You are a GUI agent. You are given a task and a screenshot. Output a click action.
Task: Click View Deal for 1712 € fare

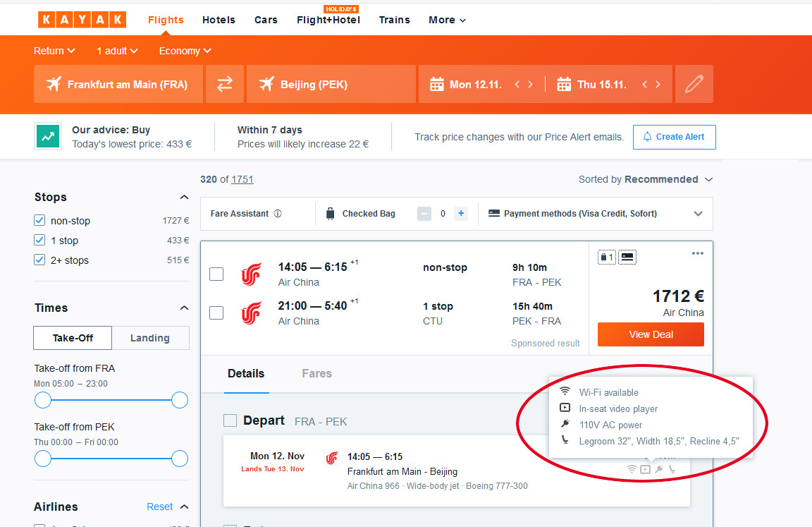[651, 334]
